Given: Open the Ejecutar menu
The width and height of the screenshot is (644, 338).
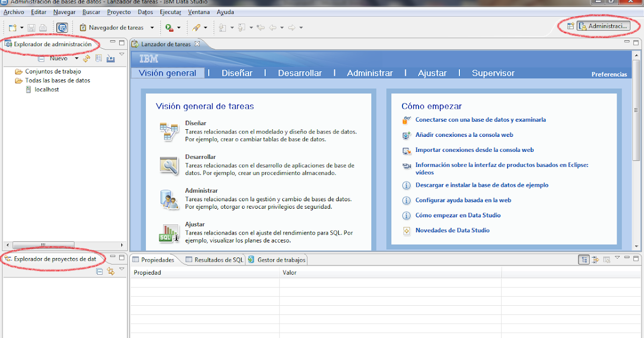Looking at the screenshot, I should pos(171,12).
